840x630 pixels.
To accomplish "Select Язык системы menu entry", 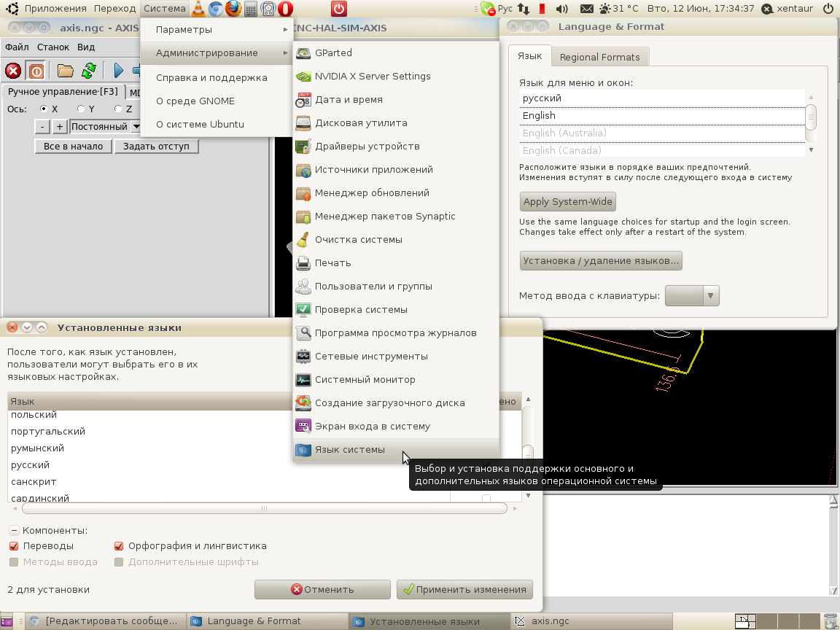I will tap(396, 450).
